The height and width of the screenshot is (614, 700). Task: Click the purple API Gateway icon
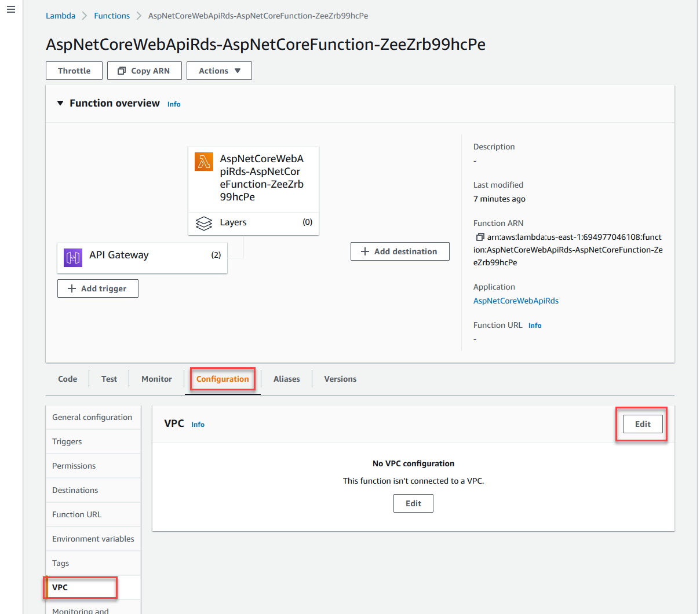[x=73, y=257]
